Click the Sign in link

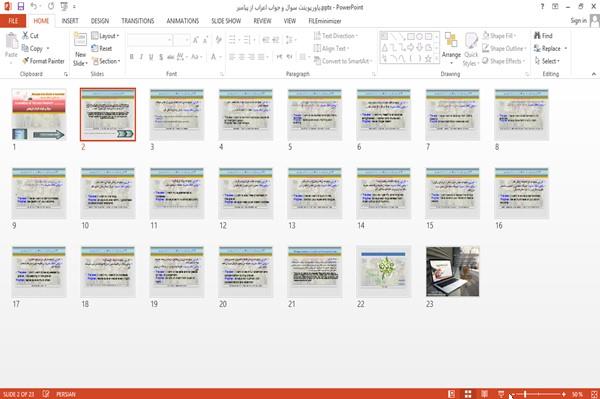click(578, 21)
